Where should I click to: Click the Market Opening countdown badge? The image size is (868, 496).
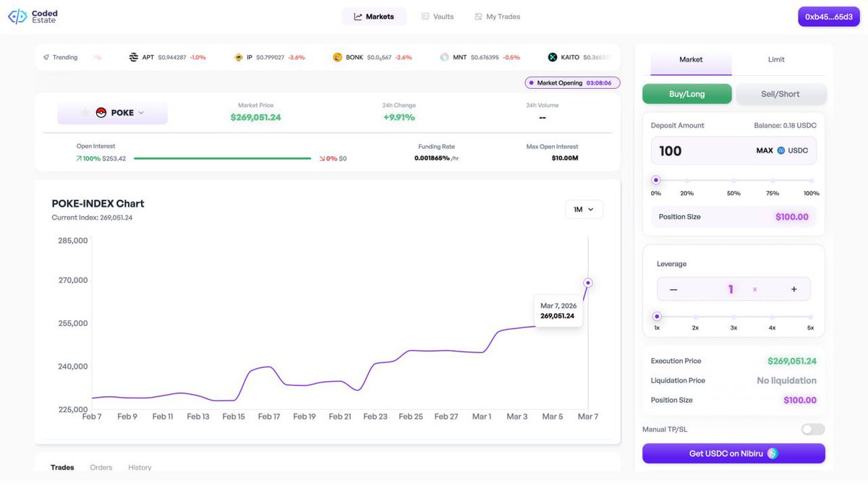pyautogui.click(x=572, y=83)
